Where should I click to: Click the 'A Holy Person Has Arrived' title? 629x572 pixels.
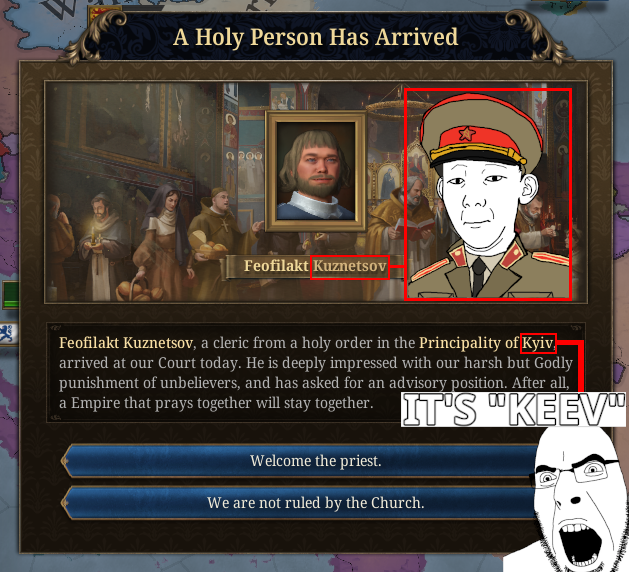316,37
